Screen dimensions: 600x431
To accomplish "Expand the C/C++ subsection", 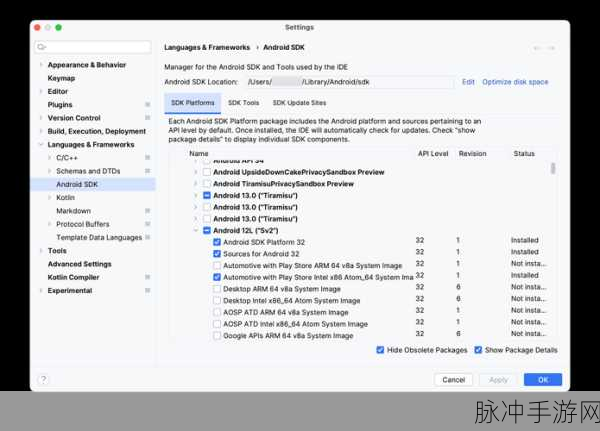I will pyautogui.click(x=49, y=157).
